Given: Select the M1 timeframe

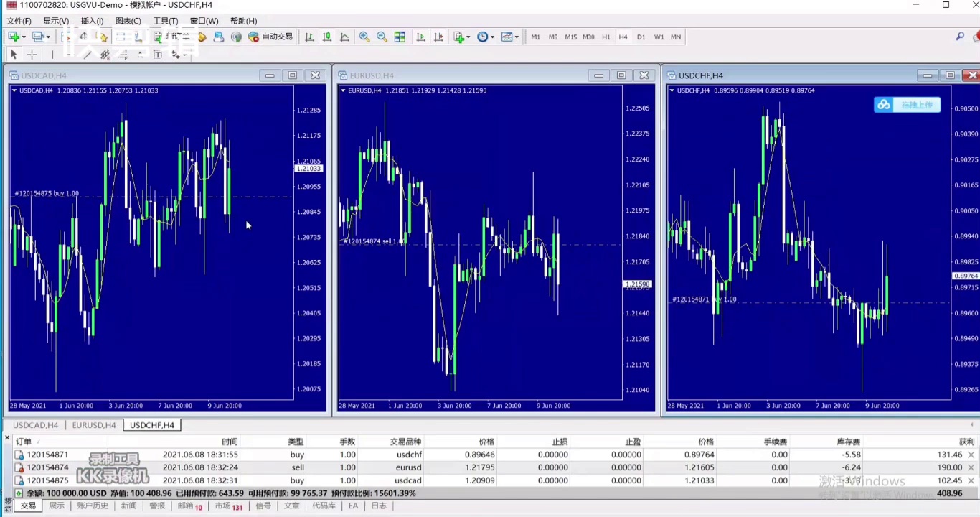Looking at the screenshot, I should 535,37.
